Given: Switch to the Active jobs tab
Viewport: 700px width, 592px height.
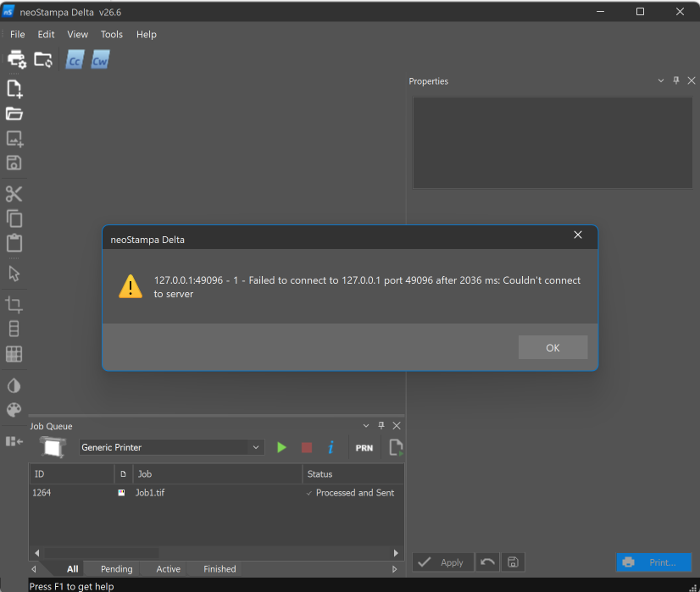Looking at the screenshot, I should pyautogui.click(x=169, y=569).
